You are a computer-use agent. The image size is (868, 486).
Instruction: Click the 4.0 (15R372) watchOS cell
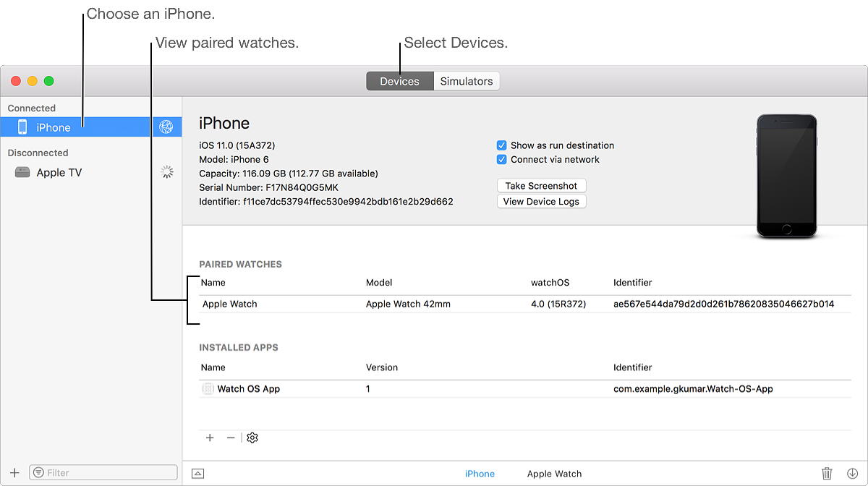point(558,304)
